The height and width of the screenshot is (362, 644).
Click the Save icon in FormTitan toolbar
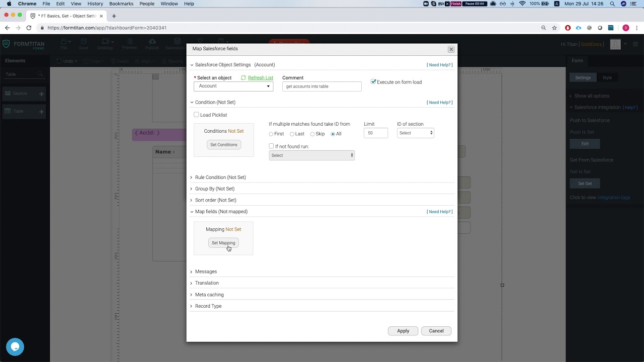[84, 42]
